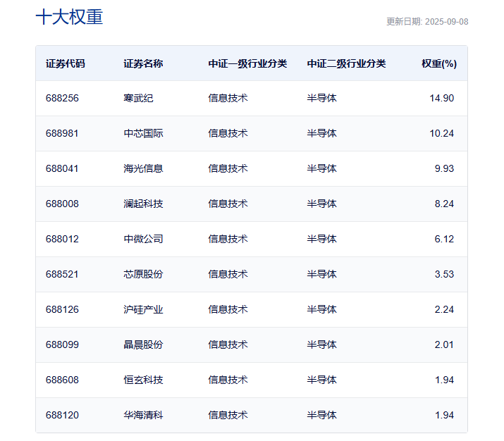Click the 更新日期 2025-09-08 label
Image resolution: width=504 pixels, height=441 pixels.
coord(427,22)
